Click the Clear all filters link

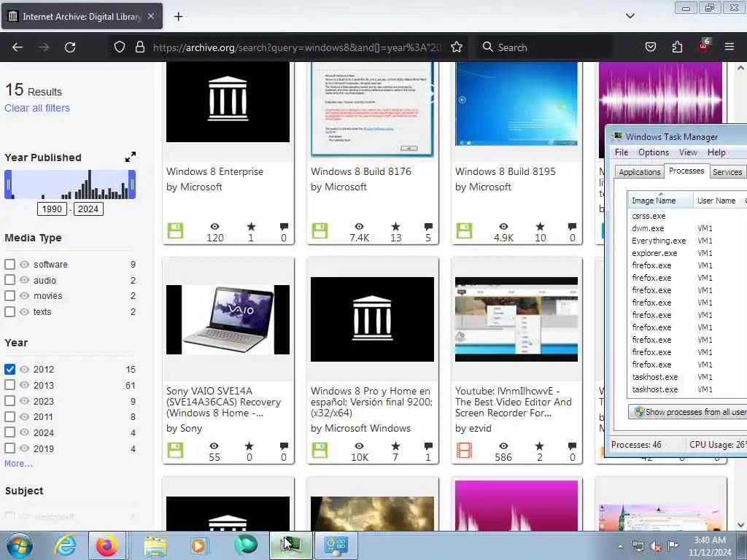(x=37, y=108)
